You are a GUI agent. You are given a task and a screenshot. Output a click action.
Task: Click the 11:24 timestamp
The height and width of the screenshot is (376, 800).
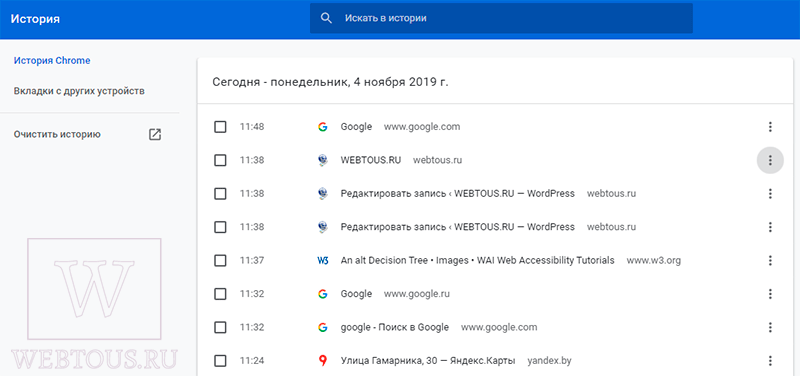252,361
